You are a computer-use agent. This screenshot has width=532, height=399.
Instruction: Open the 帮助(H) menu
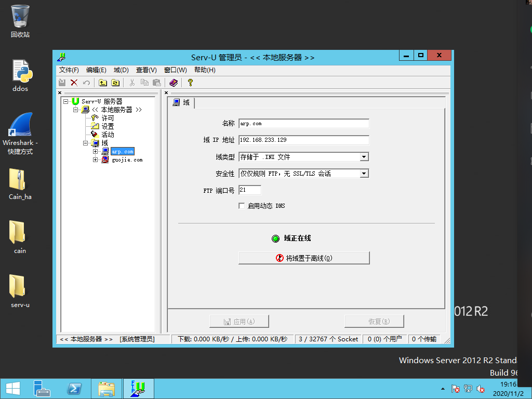coord(205,70)
